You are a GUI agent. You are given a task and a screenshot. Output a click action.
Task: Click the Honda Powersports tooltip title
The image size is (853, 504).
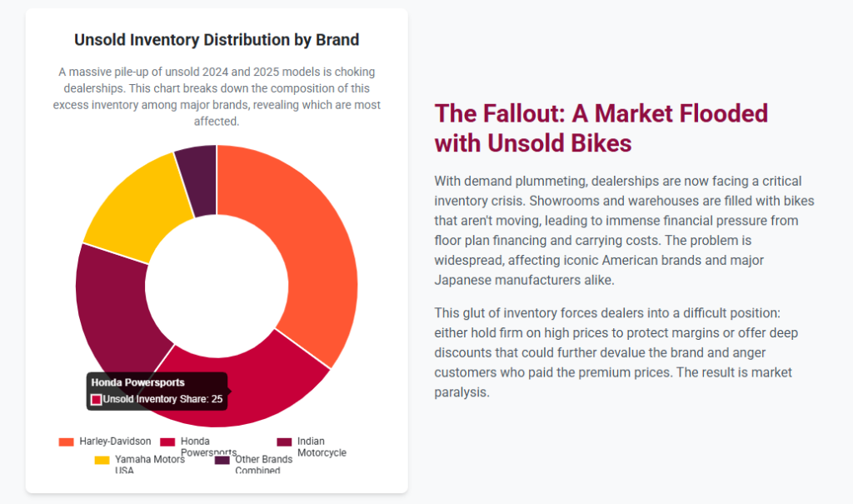137,382
